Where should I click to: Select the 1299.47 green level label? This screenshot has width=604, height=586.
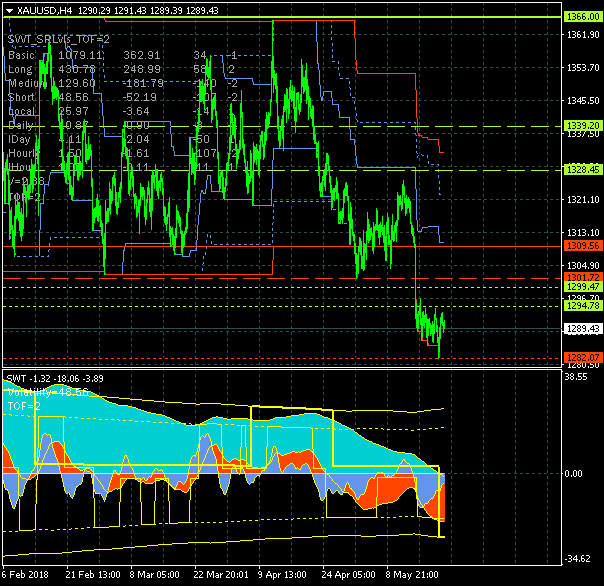click(x=583, y=286)
